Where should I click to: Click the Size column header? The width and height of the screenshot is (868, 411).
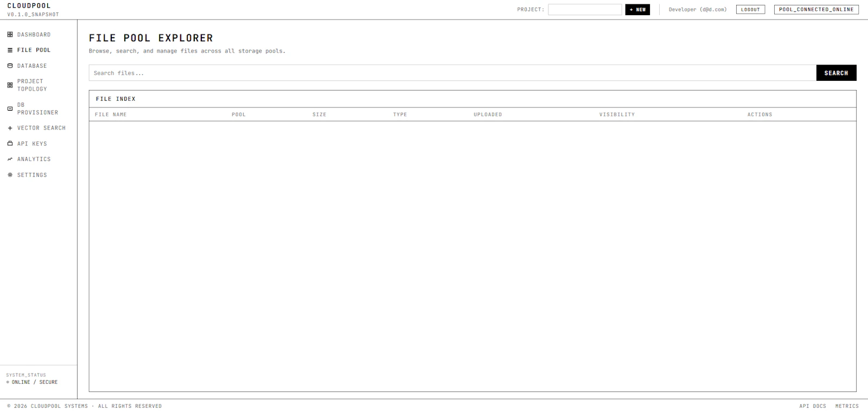(x=320, y=114)
